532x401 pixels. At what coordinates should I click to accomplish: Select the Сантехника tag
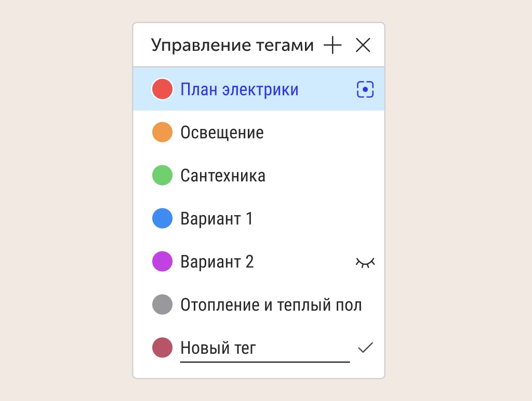[x=223, y=175]
